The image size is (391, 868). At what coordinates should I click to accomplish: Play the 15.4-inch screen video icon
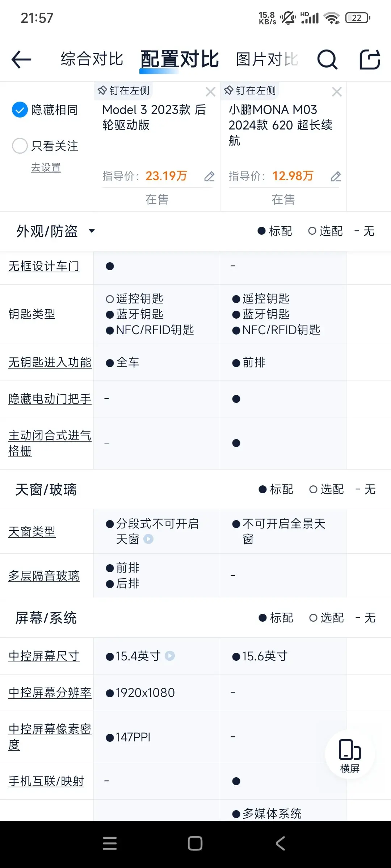pos(170,656)
